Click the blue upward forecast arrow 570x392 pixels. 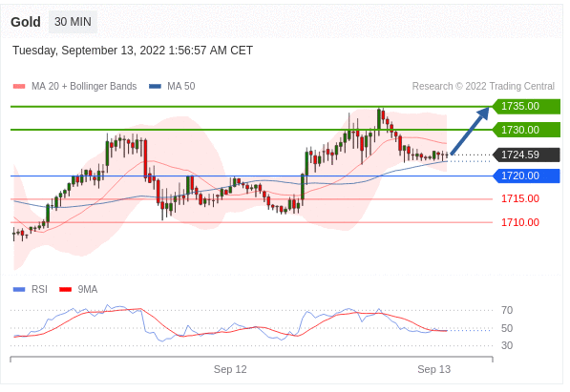470,131
